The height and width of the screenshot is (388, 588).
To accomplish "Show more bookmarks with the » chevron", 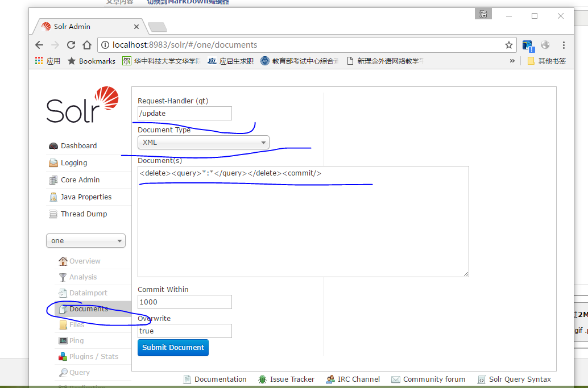I will (512, 61).
